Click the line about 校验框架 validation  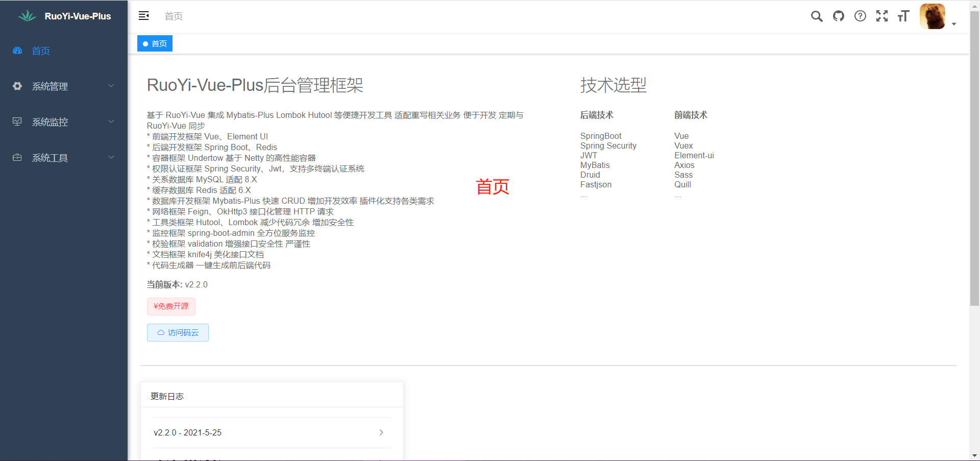229,244
